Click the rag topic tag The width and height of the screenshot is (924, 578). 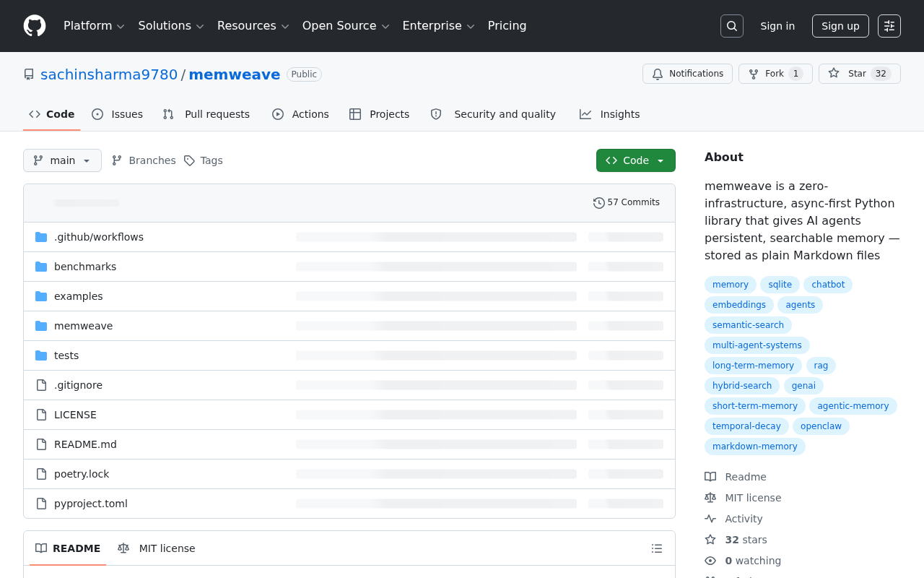(821, 366)
